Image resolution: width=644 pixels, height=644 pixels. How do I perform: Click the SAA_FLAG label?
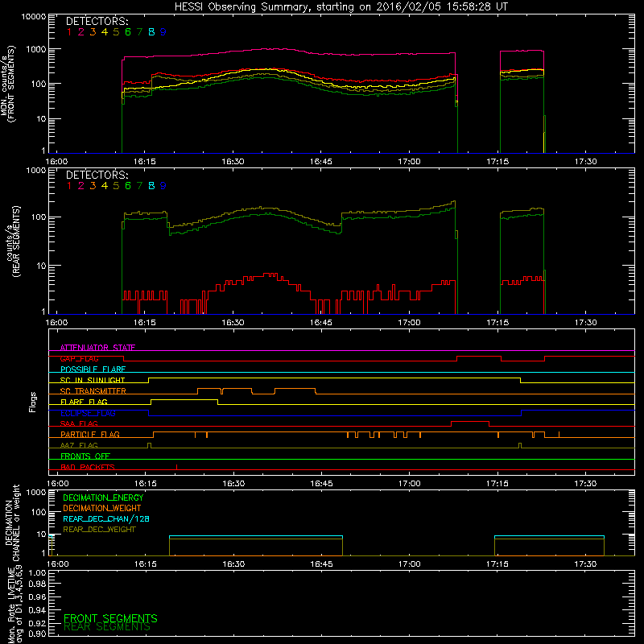(79, 423)
